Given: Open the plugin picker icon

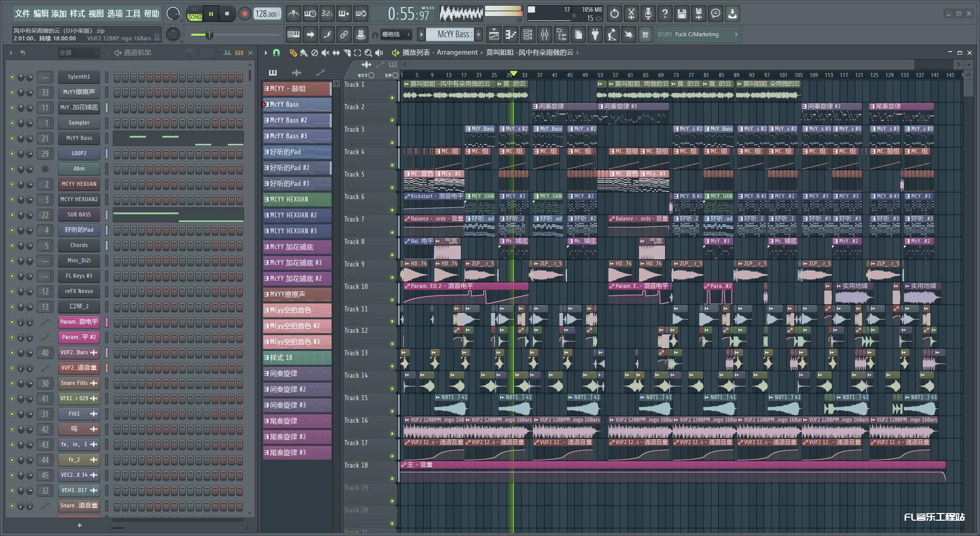Looking at the screenshot, I should [x=595, y=35].
